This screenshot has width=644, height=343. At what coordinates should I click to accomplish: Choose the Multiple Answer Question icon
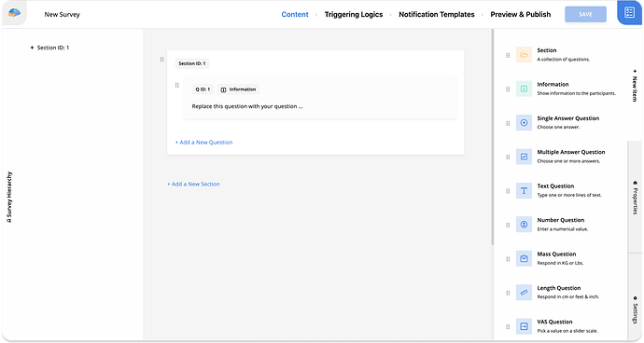(x=525, y=157)
